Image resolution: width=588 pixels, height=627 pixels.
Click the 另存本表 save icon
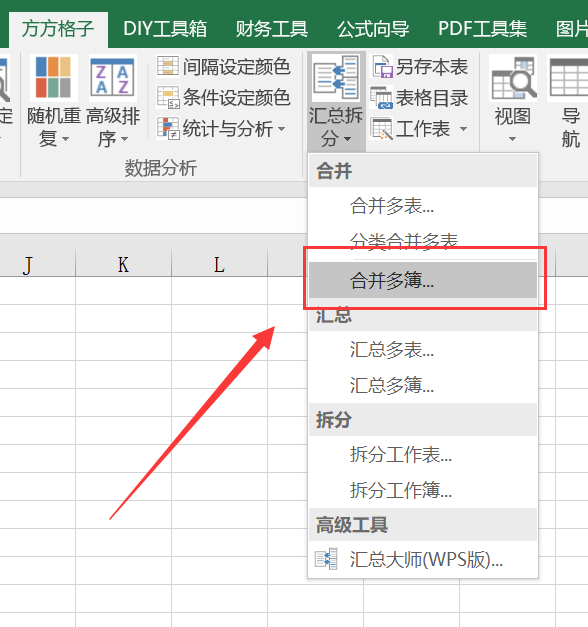click(x=382, y=66)
